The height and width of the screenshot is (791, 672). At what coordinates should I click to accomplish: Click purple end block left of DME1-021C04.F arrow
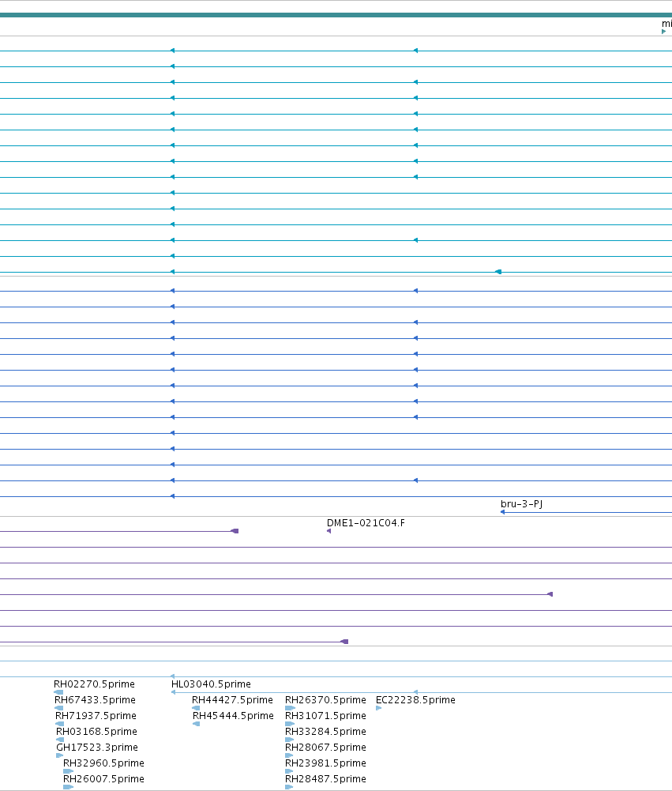235,531
